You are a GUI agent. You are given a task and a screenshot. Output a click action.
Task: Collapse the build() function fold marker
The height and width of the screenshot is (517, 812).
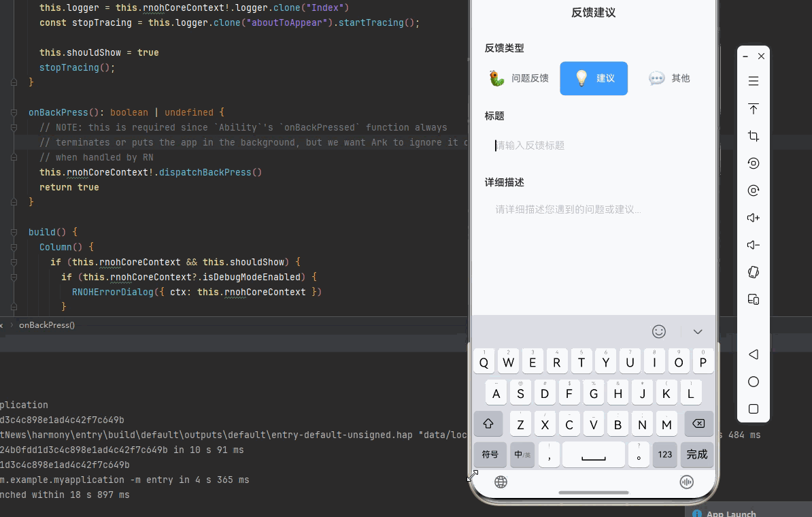(14, 232)
